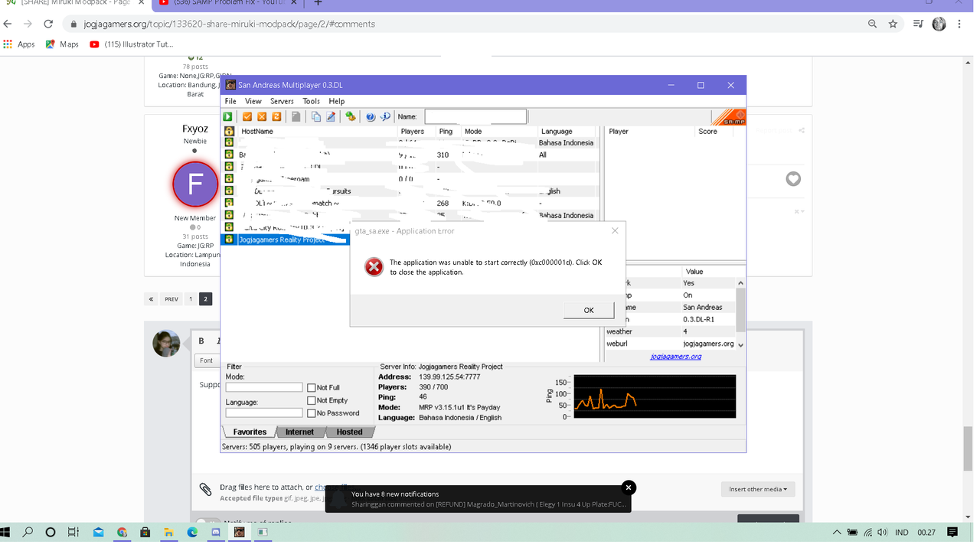Click the orange checkmark add-server icon
980x551 pixels.
click(x=247, y=116)
